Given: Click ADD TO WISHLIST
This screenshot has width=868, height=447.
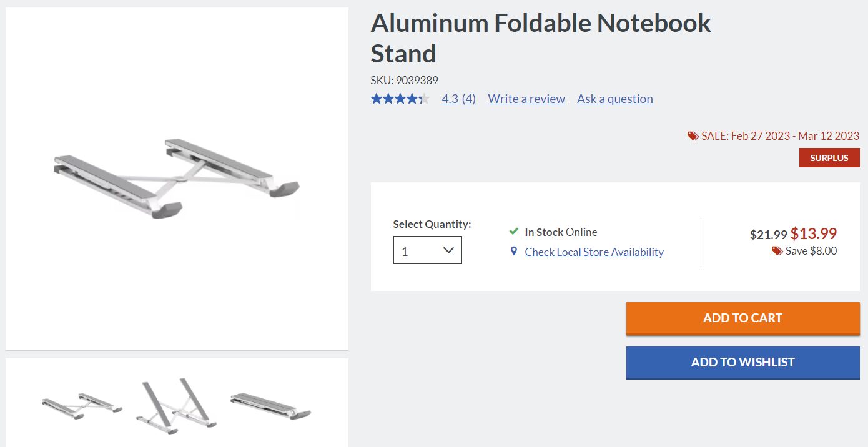Looking at the screenshot, I should click(742, 362).
